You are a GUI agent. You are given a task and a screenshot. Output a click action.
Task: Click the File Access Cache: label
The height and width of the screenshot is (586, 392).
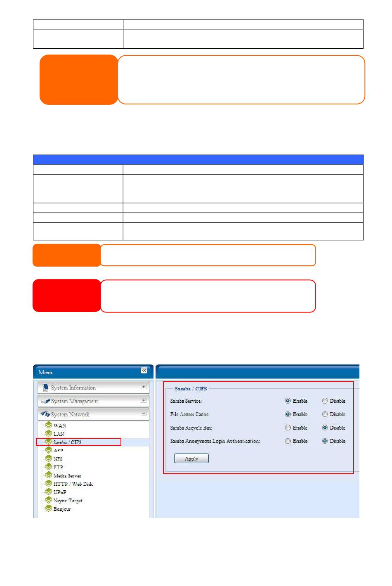tap(190, 414)
